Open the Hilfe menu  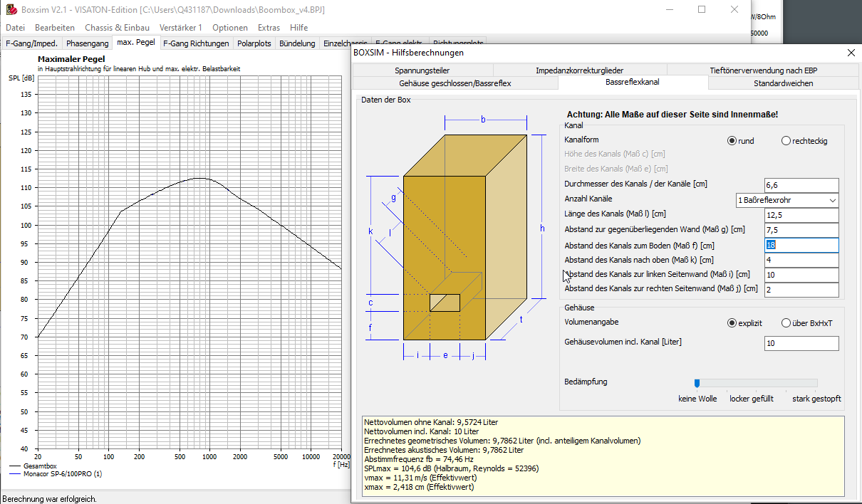299,28
